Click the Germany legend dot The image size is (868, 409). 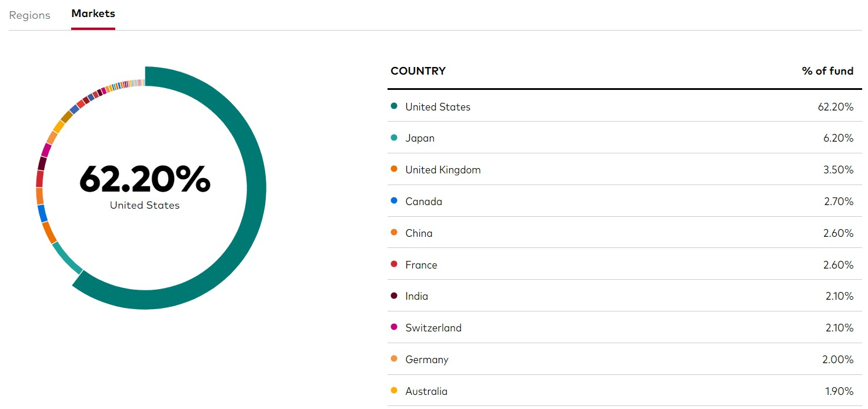pos(394,360)
